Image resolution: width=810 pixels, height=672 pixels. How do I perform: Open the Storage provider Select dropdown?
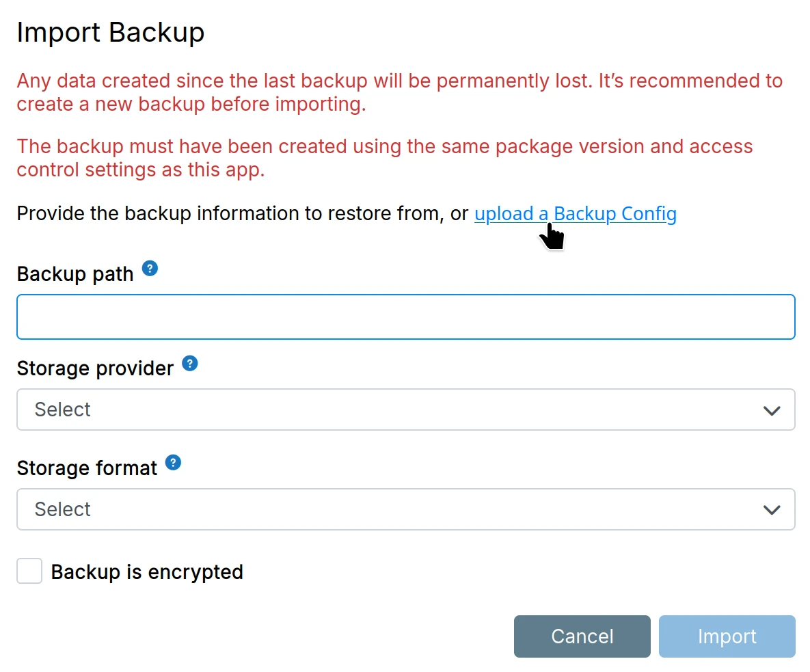pos(405,409)
